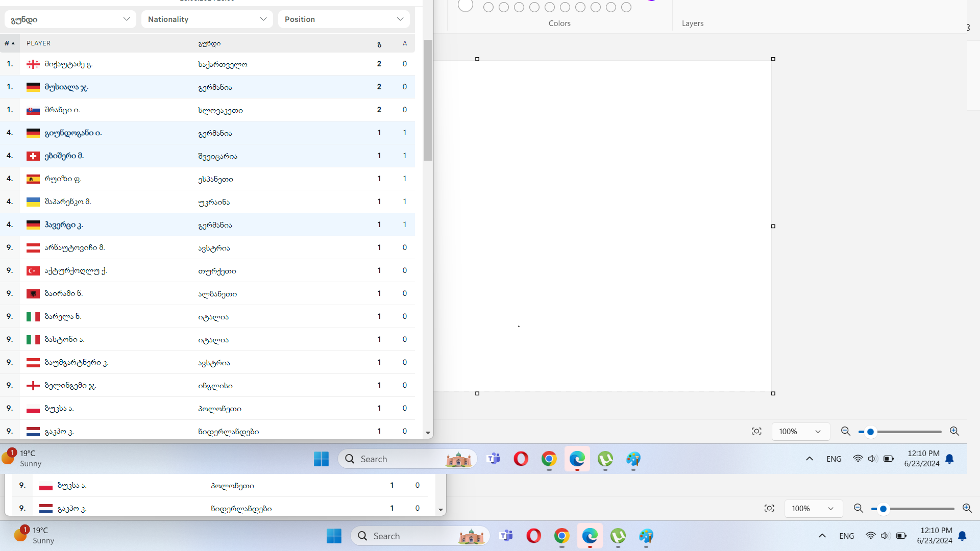Open the Position filter dropdown
The height and width of the screenshot is (551, 980).
[344, 19]
